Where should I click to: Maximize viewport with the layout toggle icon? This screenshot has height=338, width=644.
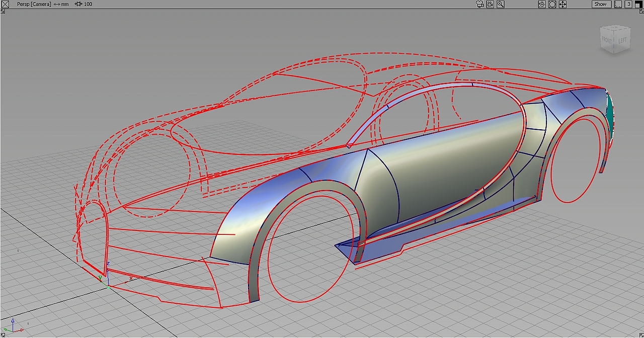[x=638, y=4]
